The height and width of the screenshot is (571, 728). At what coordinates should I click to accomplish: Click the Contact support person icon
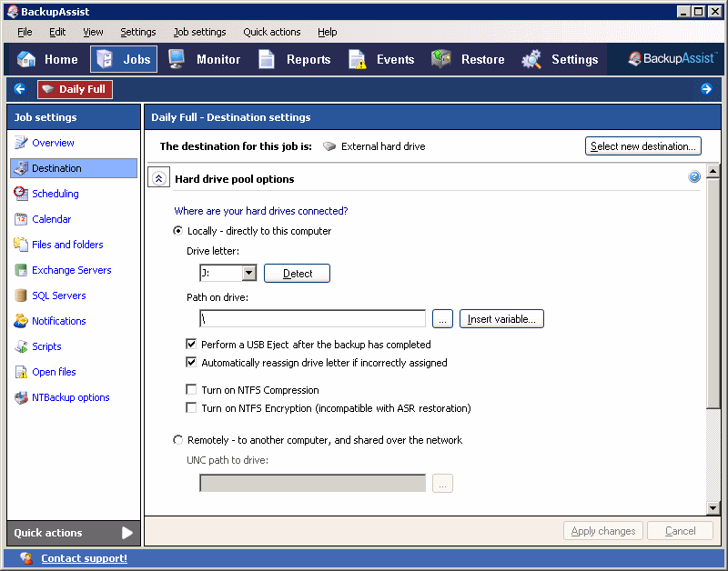point(26,558)
